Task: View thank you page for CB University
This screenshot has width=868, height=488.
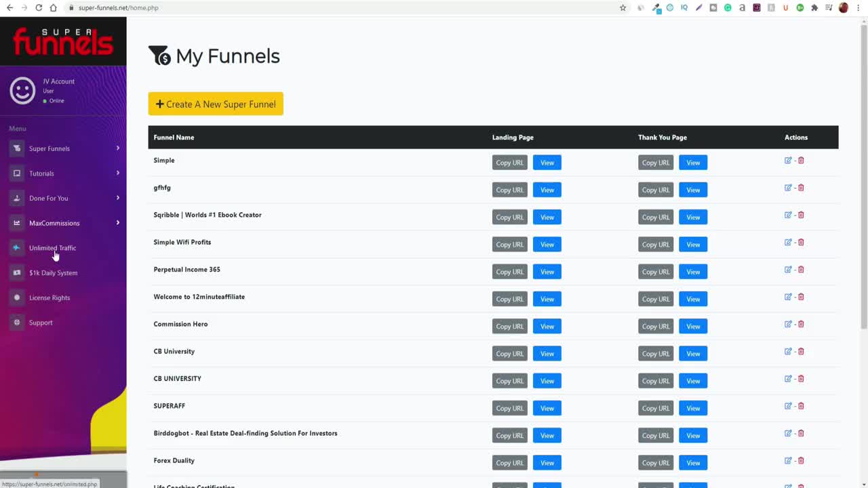Action: point(692,354)
